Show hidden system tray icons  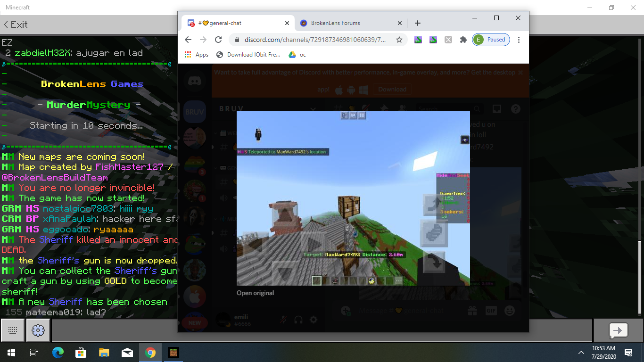[581, 352]
